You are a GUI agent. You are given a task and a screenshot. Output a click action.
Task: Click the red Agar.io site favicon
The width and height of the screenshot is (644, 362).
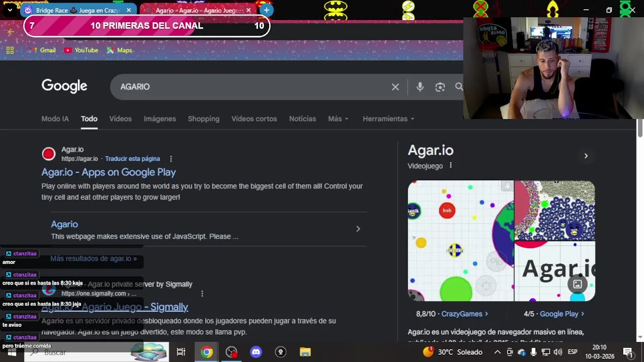click(48, 154)
